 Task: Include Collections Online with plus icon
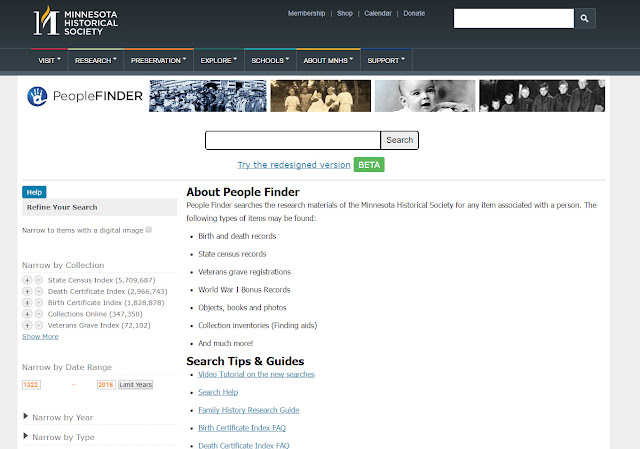point(27,314)
